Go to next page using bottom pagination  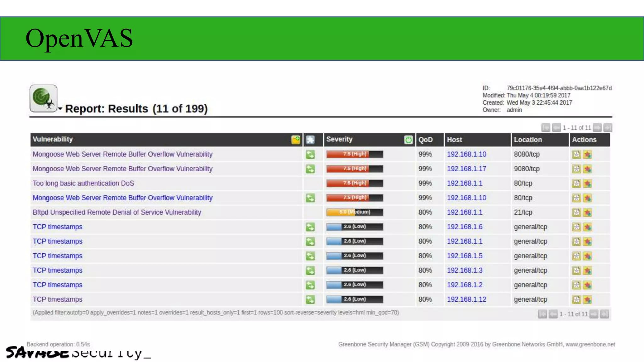click(x=594, y=314)
